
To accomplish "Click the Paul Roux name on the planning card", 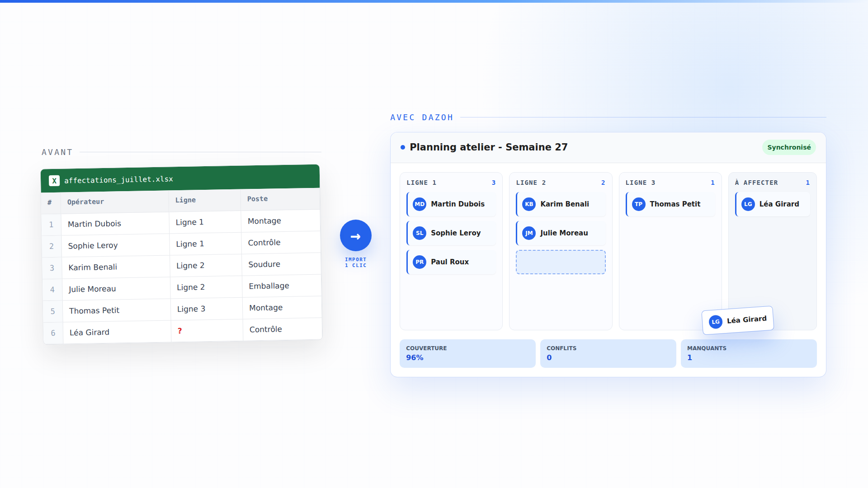I will tap(450, 262).
